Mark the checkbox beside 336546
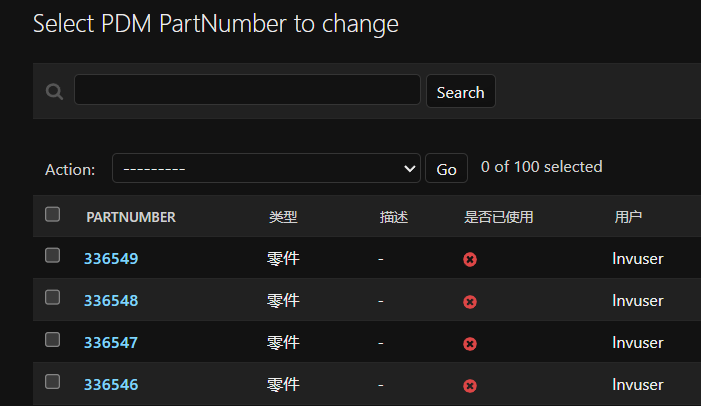The width and height of the screenshot is (701, 406). click(x=52, y=381)
